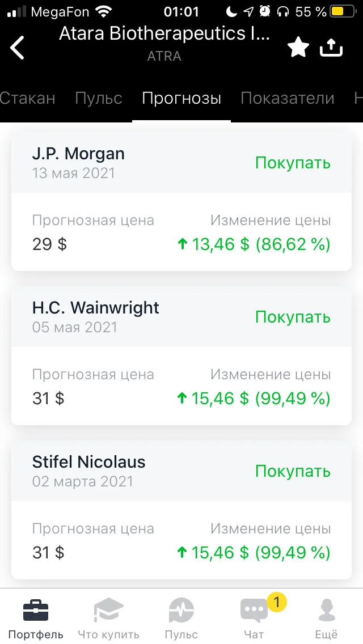
Task: Tap the Atara Biotherapeutics title text
Action: [164, 33]
